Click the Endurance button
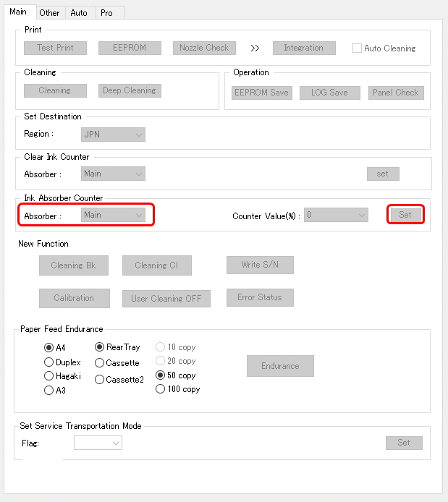 point(280,366)
